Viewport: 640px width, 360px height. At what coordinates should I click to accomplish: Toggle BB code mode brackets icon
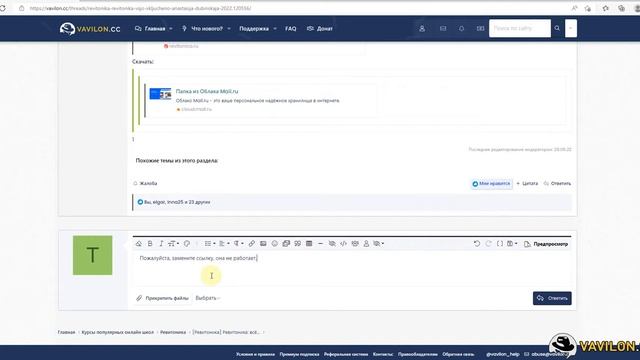pyautogui.click(x=500, y=244)
